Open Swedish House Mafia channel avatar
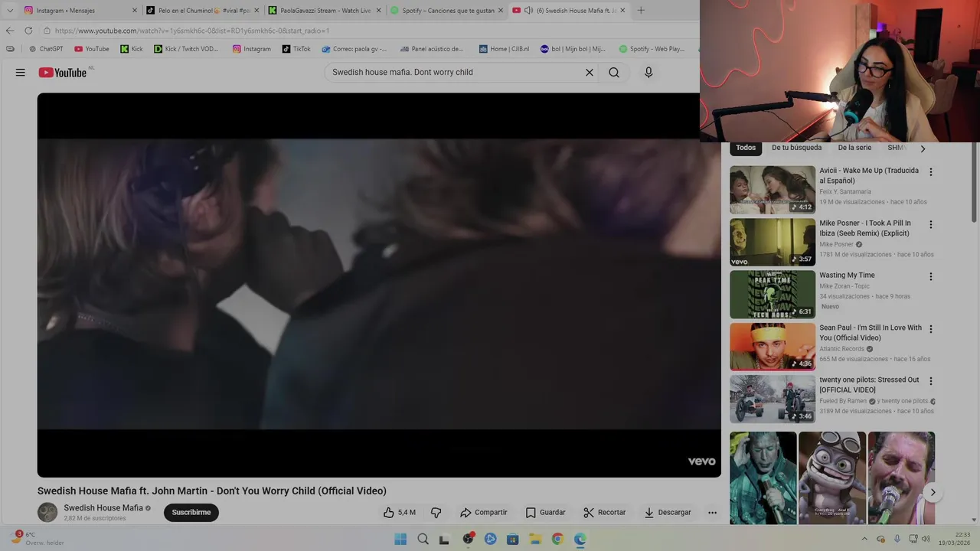This screenshot has width=980, height=551. pos(47,513)
